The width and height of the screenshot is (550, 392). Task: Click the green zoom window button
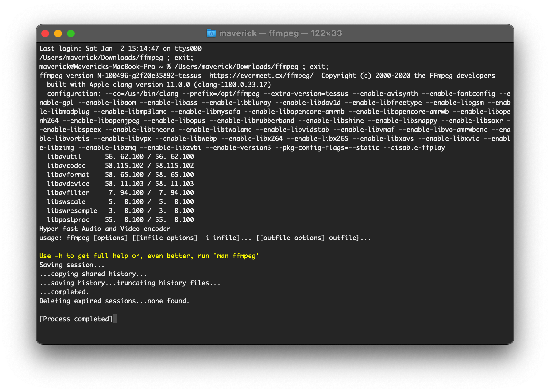pos(71,33)
